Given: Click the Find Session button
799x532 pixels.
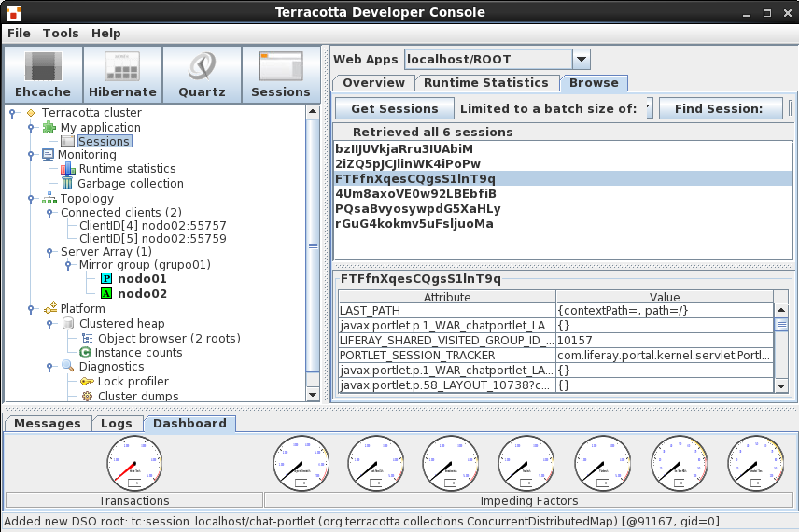Looking at the screenshot, I should coord(720,108).
